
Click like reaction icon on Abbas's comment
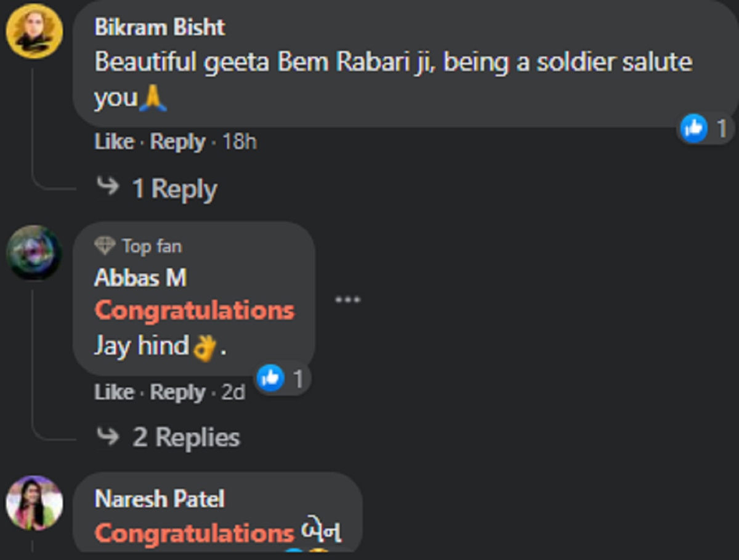point(270,378)
